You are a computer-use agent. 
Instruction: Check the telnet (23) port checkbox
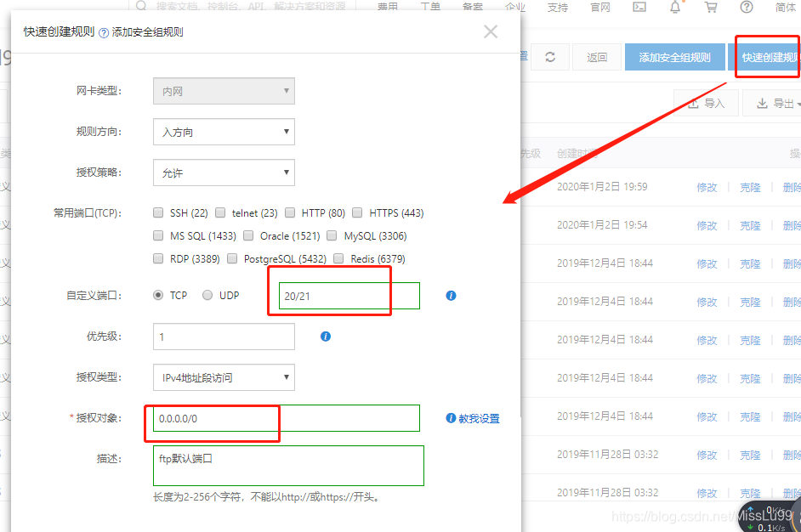point(220,212)
